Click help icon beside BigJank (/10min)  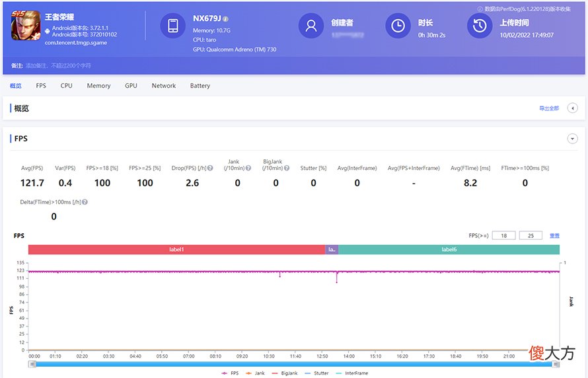[287, 168]
